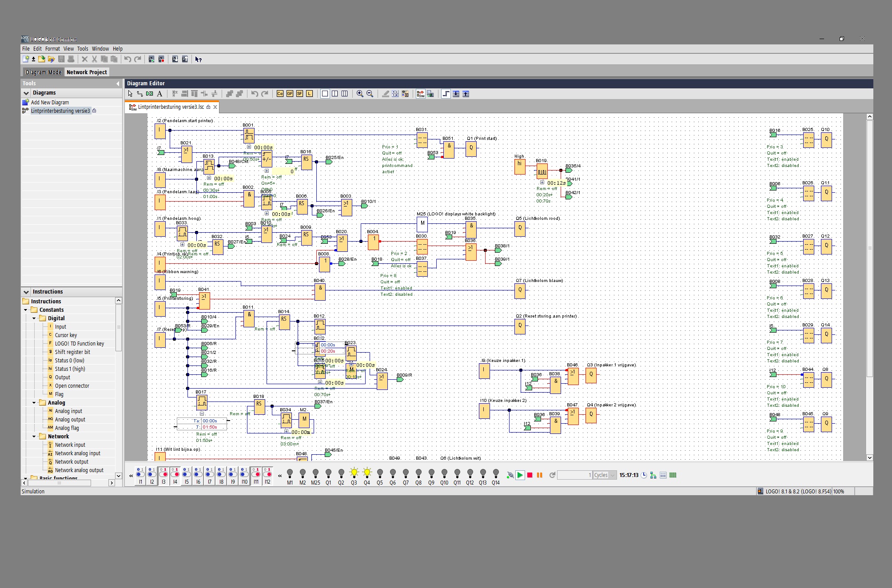Select the text annotation tool
Screen dimensions: 892x588
click(x=159, y=94)
